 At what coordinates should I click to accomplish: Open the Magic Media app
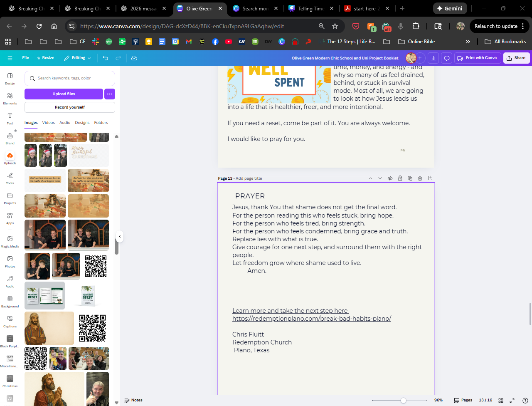tap(10, 241)
